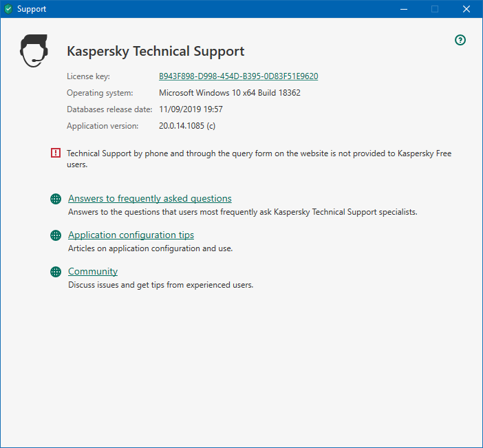Click globe icon beside frequently asked questions
The height and width of the screenshot is (448, 483).
pos(56,199)
